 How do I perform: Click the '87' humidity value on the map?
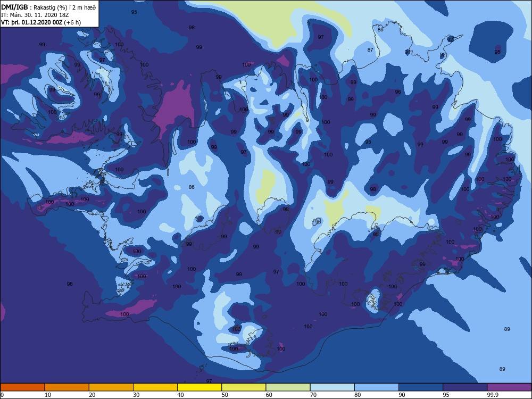coord(370,49)
